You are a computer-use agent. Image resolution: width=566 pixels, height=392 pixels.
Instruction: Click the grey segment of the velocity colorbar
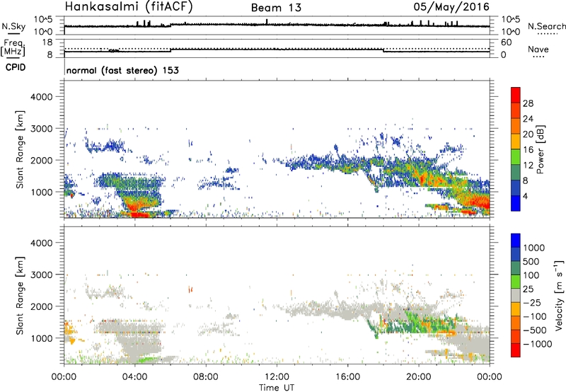tap(516, 295)
